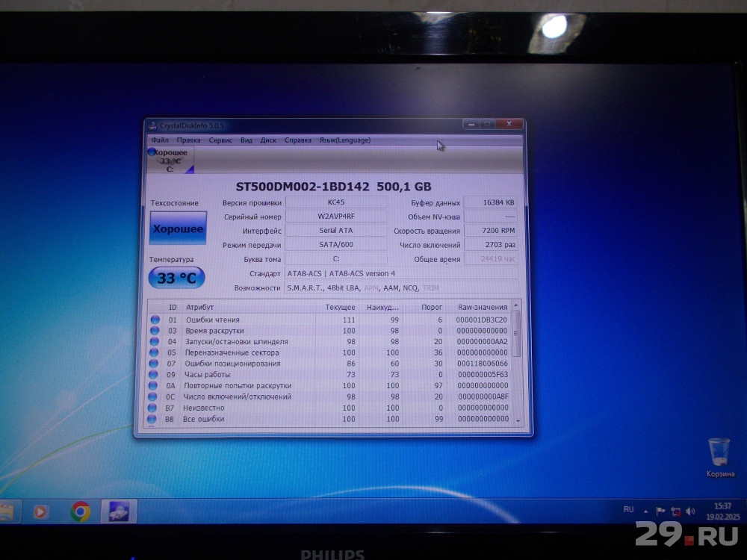Image resolution: width=747 pixels, height=560 pixels.
Task: Open the network status tray icon
Action: (x=675, y=511)
